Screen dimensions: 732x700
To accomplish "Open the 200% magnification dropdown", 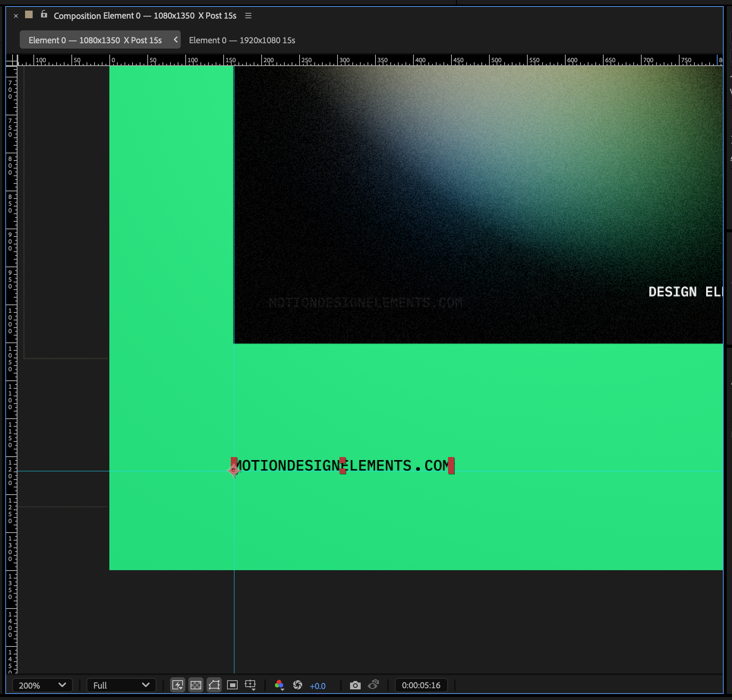I will [42, 685].
